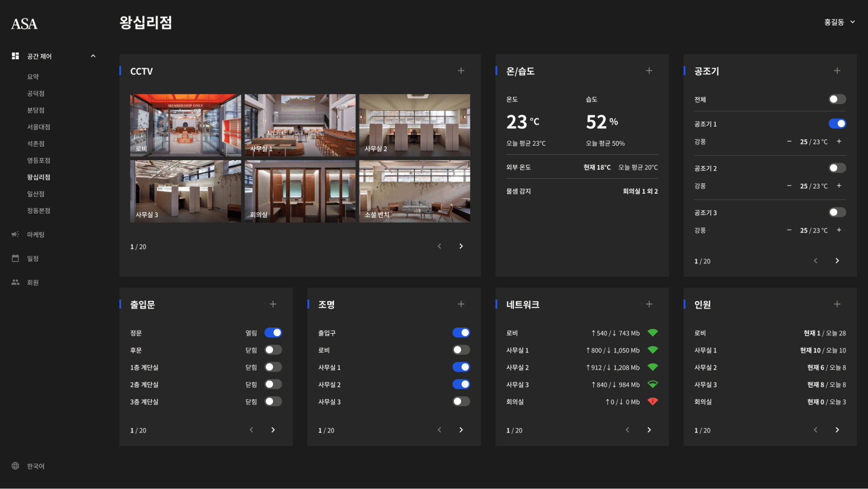
Task: Decrease 공조기 3 temperature with minus
Action: click(789, 230)
